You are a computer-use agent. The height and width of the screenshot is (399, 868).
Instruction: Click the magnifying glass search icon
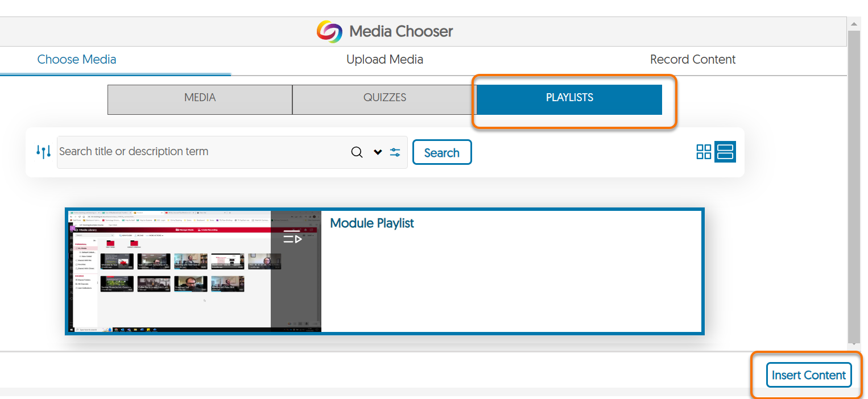pyautogui.click(x=357, y=152)
